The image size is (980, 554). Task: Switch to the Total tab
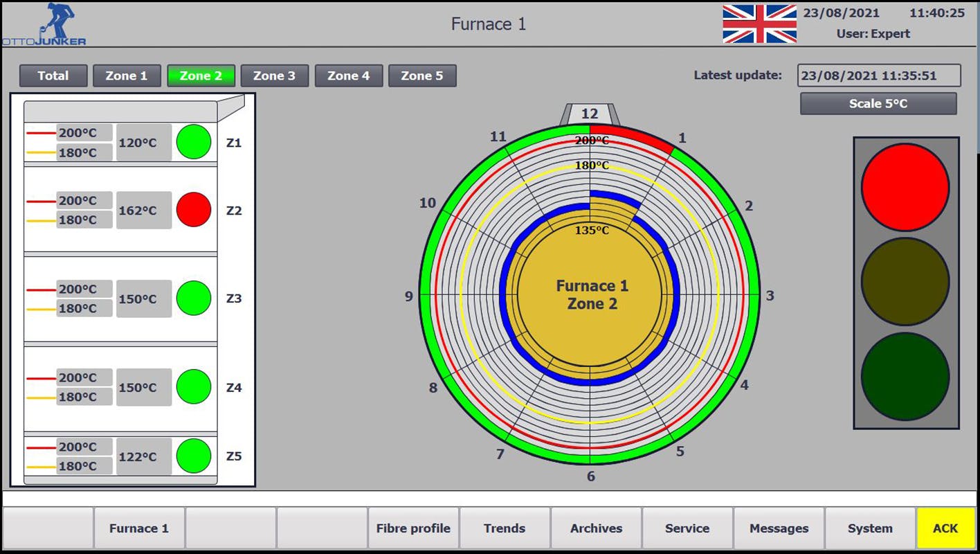pos(53,76)
